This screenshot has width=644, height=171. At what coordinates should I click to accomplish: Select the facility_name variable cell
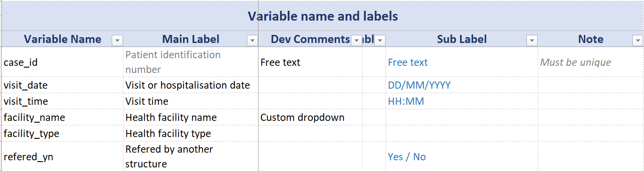coord(62,117)
